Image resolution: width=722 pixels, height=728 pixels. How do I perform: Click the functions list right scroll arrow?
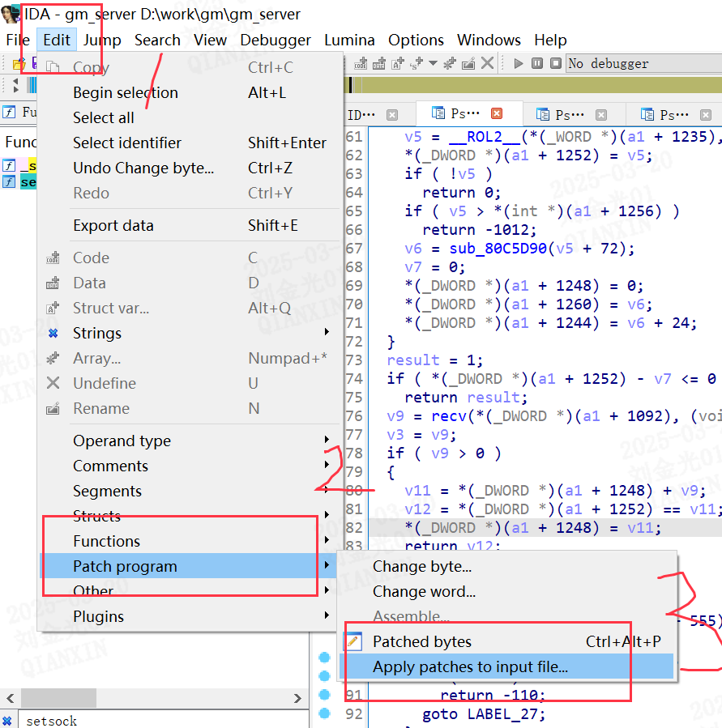click(x=297, y=698)
